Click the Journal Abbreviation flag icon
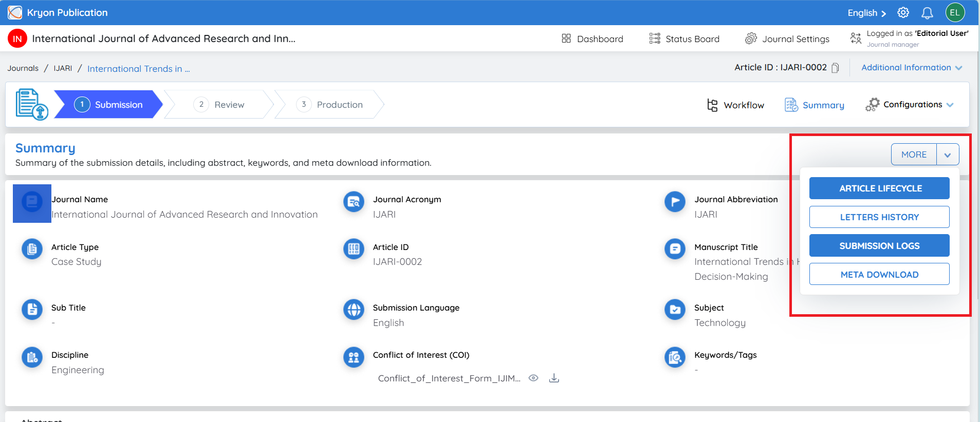Image resolution: width=980 pixels, height=422 pixels. click(675, 202)
